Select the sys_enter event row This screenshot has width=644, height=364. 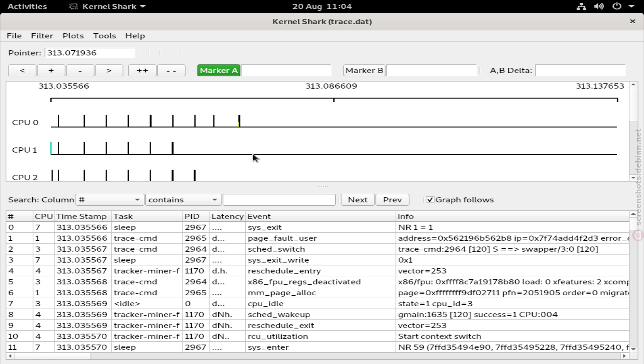coord(317,347)
